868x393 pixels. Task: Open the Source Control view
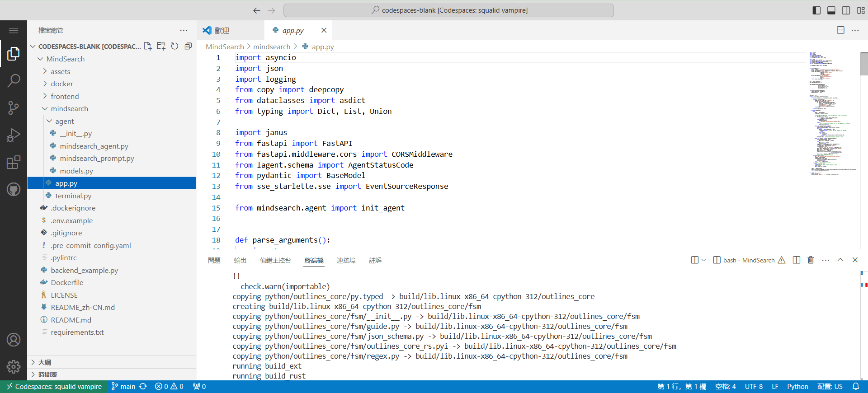click(x=14, y=108)
